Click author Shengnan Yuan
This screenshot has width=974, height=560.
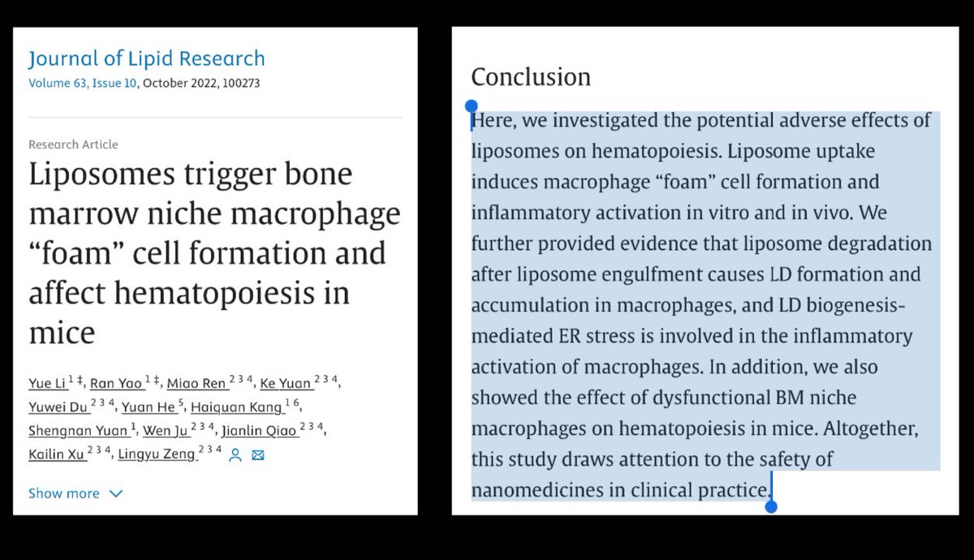[77, 431]
